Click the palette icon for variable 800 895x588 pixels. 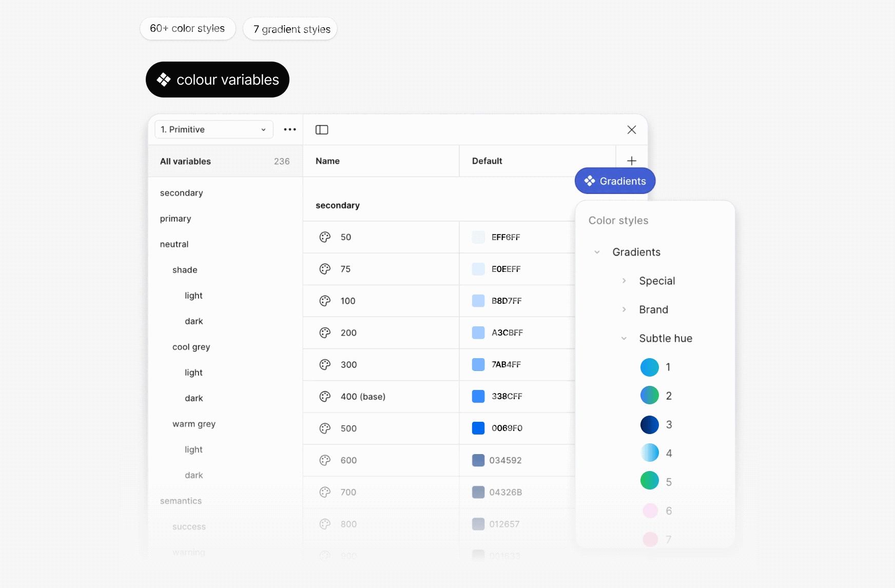click(325, 524)
